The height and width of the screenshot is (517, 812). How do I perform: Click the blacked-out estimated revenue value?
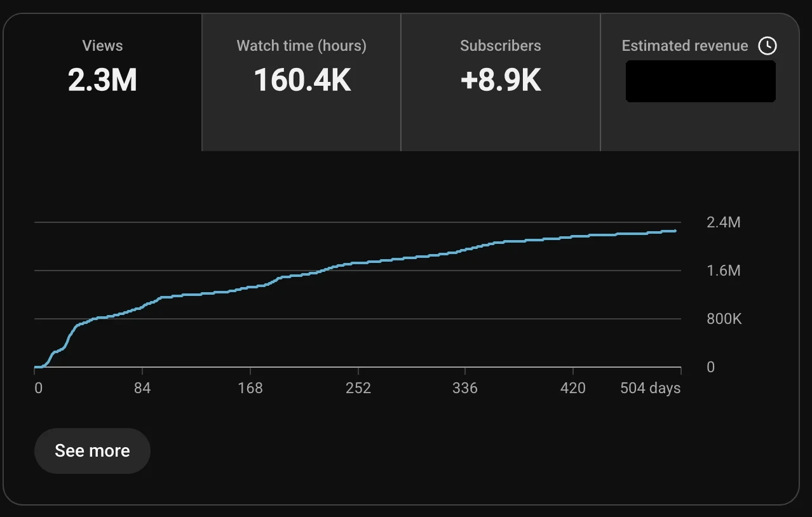tap(700, 81)
